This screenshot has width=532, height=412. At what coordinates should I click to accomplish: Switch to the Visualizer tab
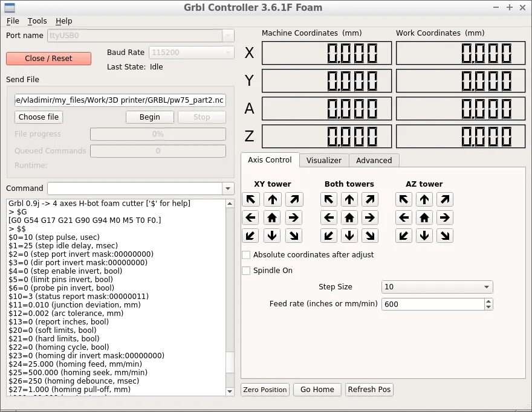tap(324, 161)
